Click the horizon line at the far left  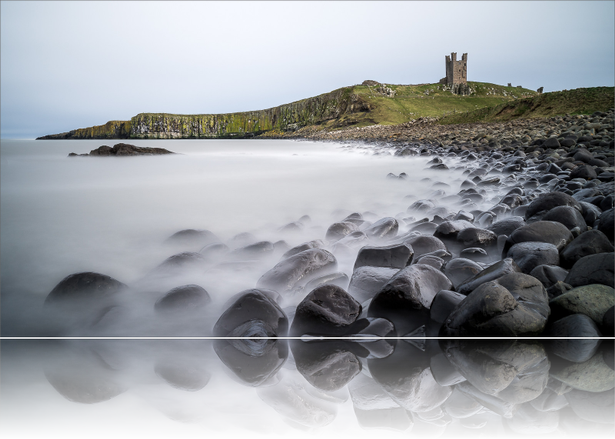point(18,138)
